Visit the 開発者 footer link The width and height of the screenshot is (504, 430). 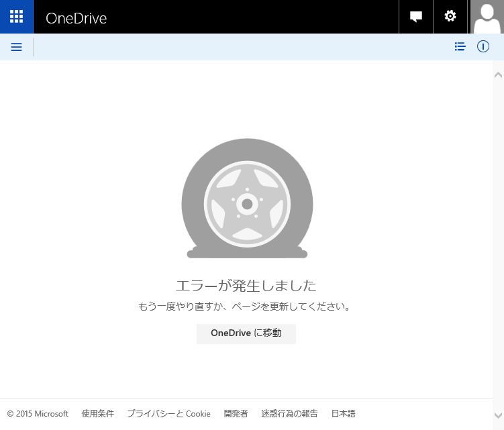coord(236,414)
